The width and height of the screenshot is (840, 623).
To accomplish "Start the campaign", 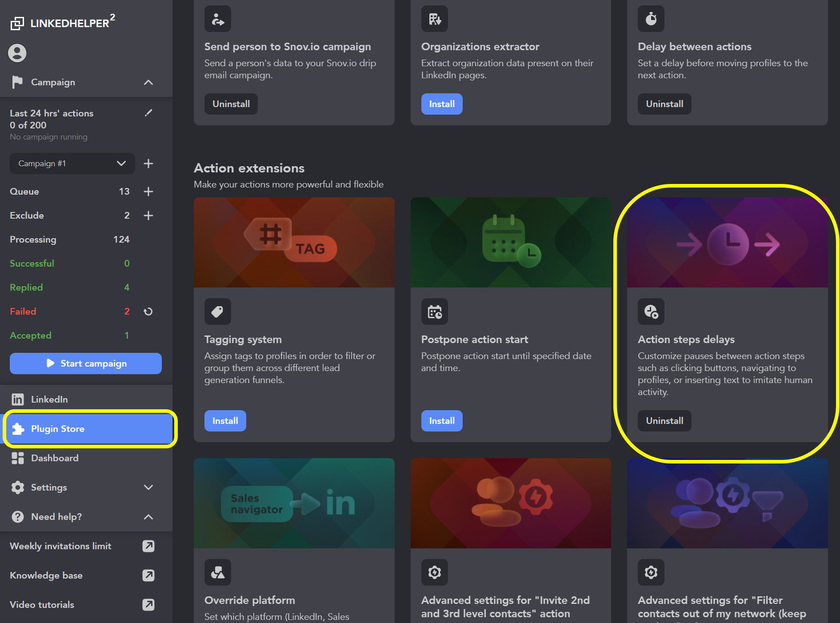I will [x=86, y=363].
